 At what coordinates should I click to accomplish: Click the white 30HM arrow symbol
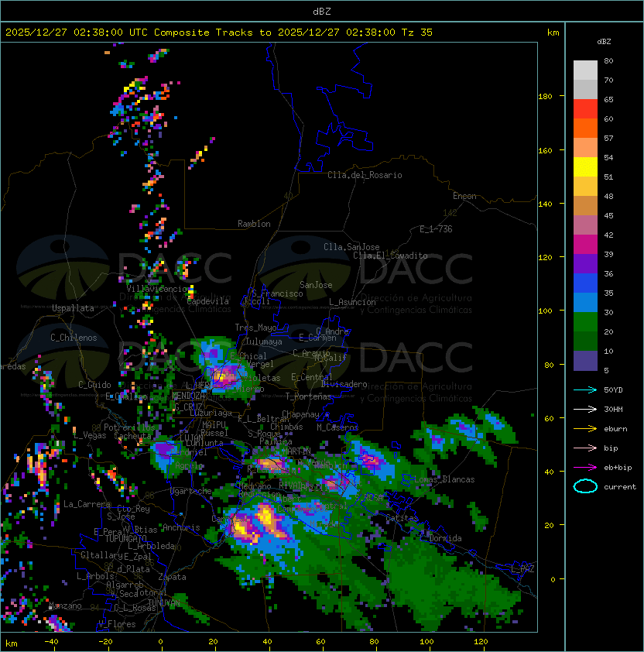(x=585, y=409)
